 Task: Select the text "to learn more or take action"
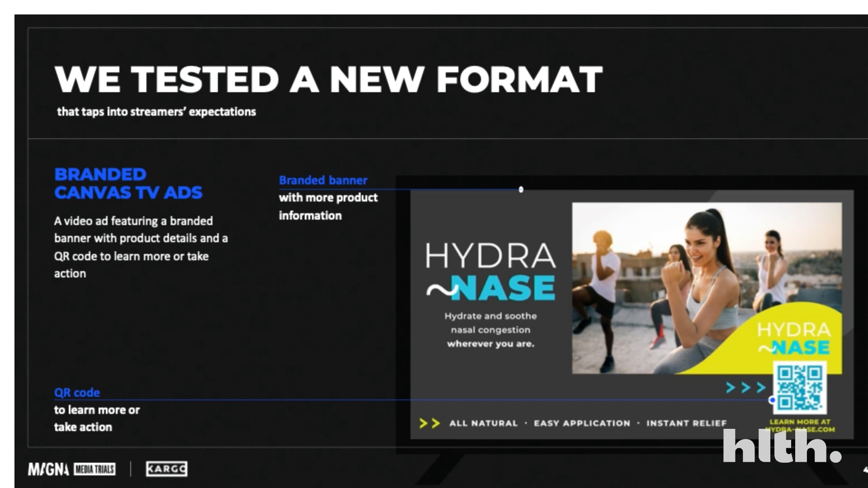[97, 418]
